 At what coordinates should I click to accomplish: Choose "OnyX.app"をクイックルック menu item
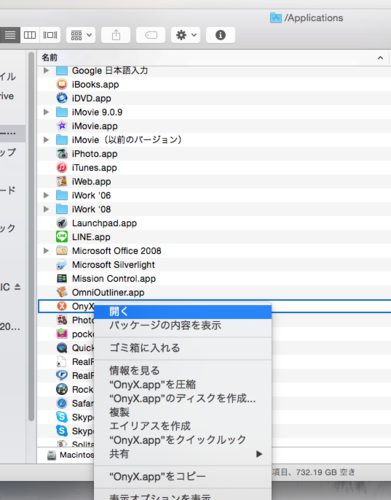click(183, 440)
